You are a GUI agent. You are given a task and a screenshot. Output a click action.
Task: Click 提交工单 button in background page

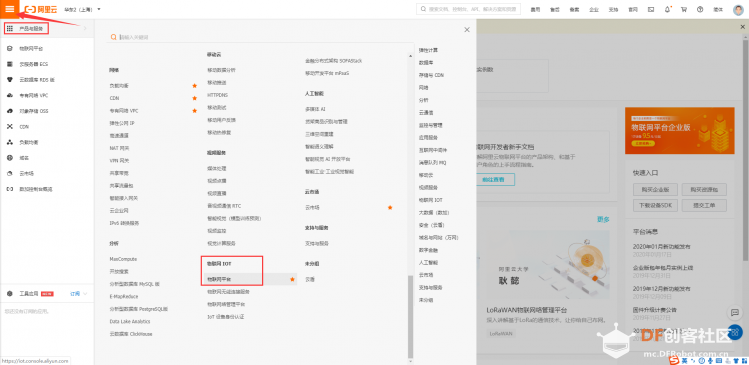[704, 206]
